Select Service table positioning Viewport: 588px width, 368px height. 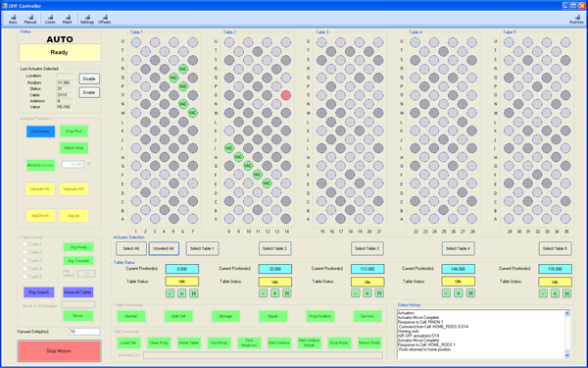point(367,316)
